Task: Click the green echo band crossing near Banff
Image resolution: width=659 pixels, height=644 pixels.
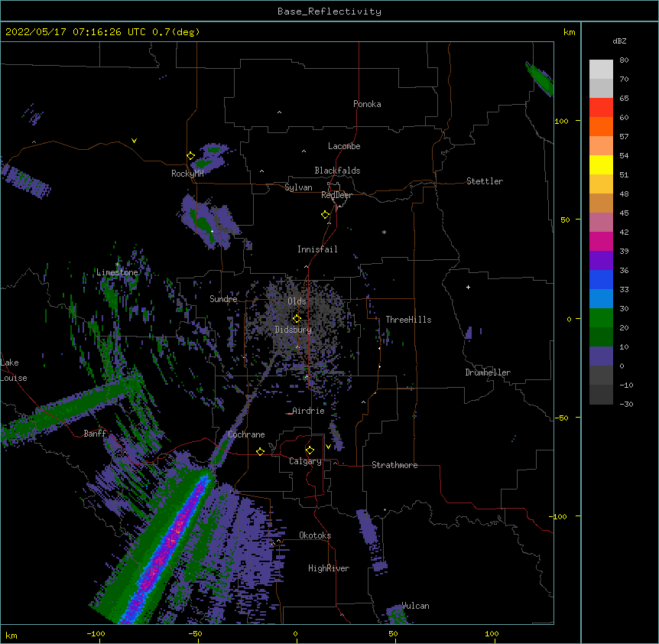Action: click(71, 408)
